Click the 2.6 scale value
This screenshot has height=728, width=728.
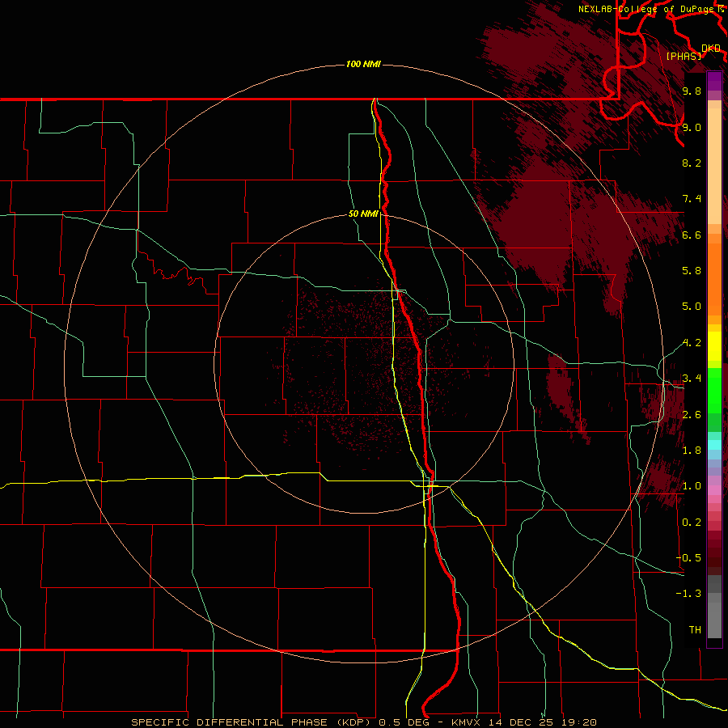[x=692, y=415]
